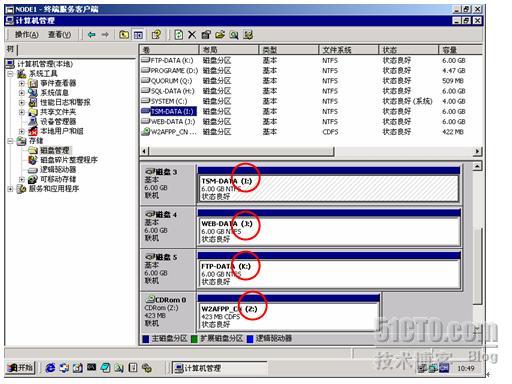Select 磁盘管理 in the tree
This screenshot has height=384, width=512.
[x=55, y=150]
